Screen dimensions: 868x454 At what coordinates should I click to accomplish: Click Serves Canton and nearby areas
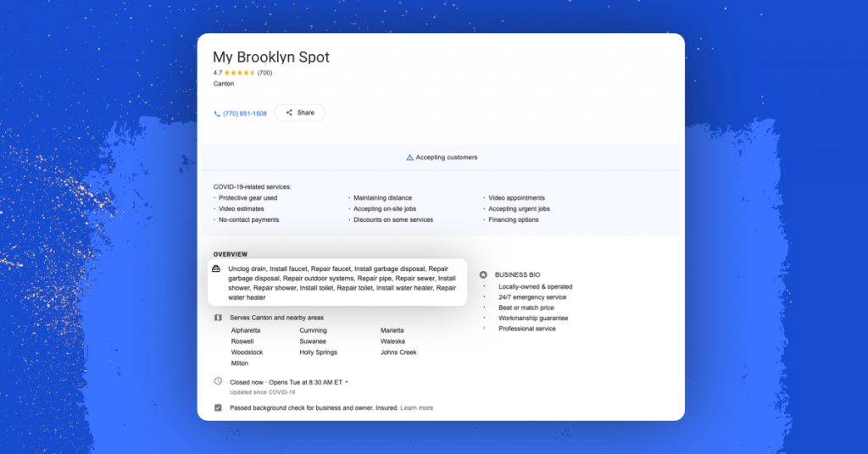[277, 318]
